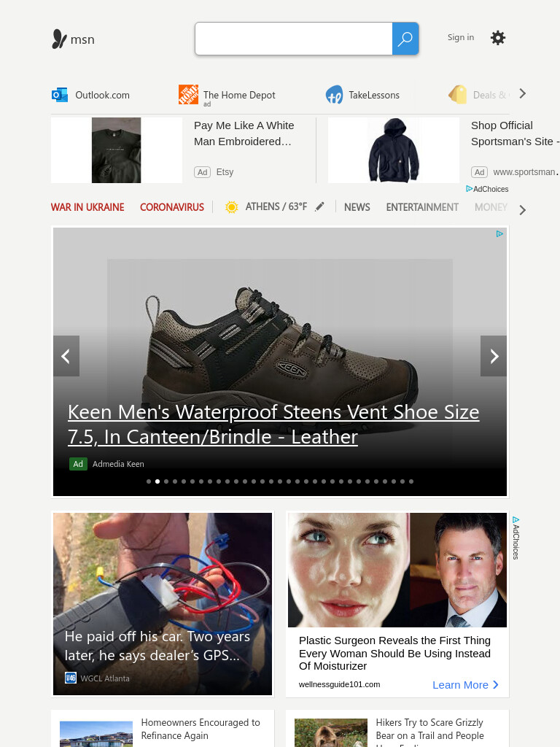Open the TakeLessons icon shortcut

(x=334, y=95)
